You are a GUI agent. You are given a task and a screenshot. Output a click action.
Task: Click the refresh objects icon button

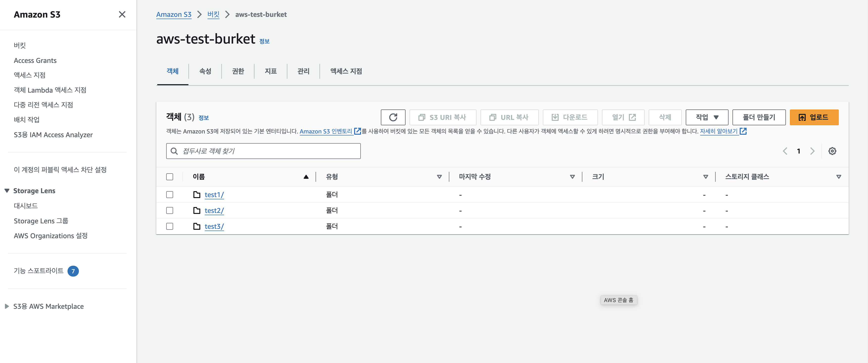[393, 117]
